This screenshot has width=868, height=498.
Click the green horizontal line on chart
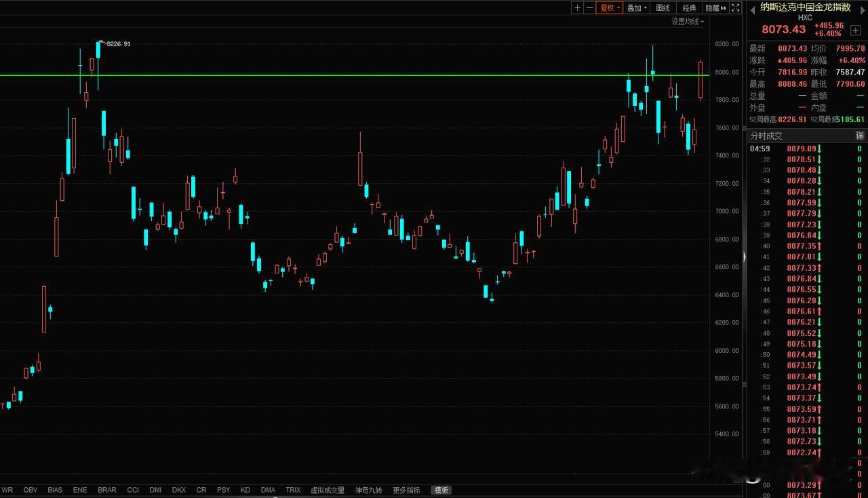click(354, 75)
